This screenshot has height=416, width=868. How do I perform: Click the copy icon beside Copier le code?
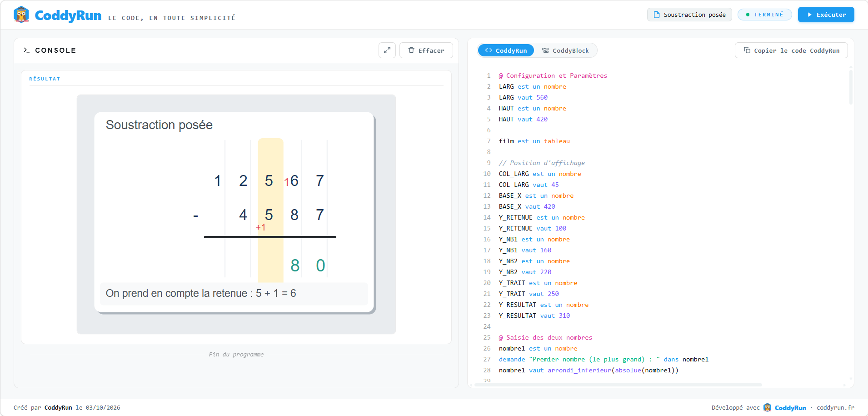pyautogui.click(x=747, y=50)
